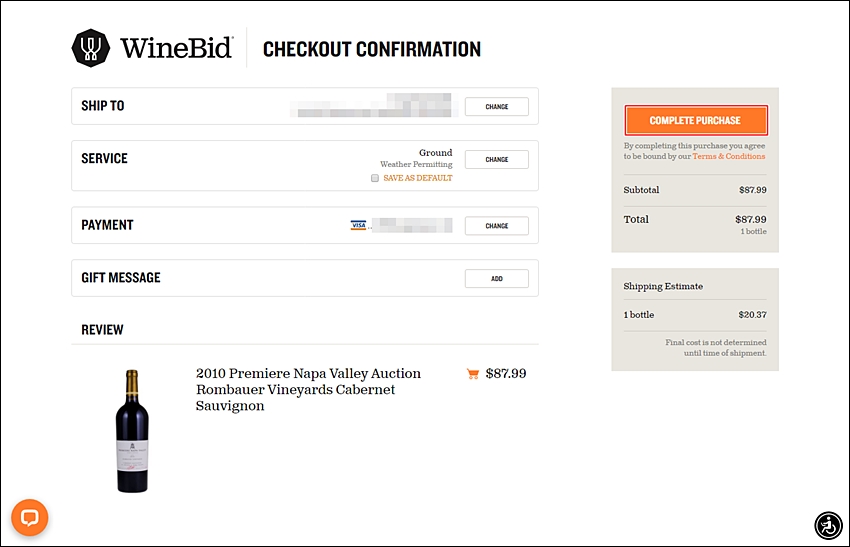Click the Complete Purchase button
850x547 pixels.
[696, 120]
